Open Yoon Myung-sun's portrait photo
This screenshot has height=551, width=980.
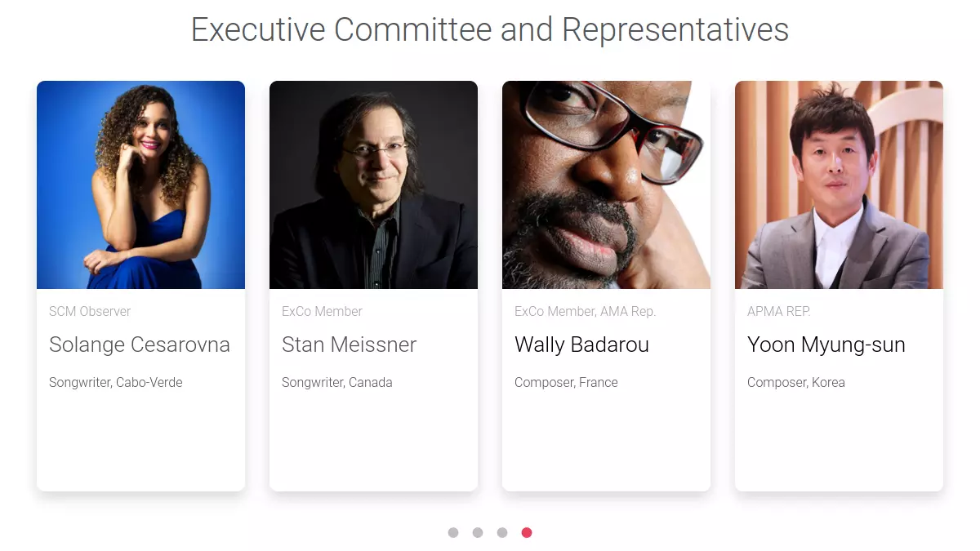(x=839, y=184)
